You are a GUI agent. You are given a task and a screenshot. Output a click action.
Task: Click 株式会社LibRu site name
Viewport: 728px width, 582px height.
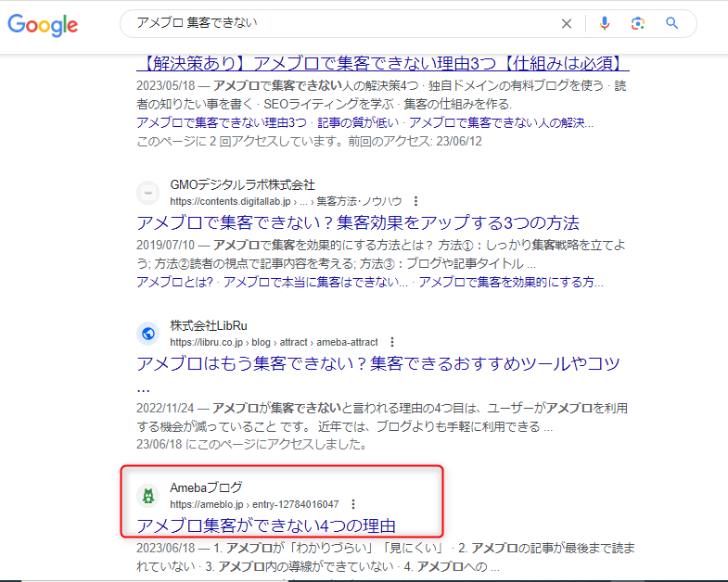point(209,325)
